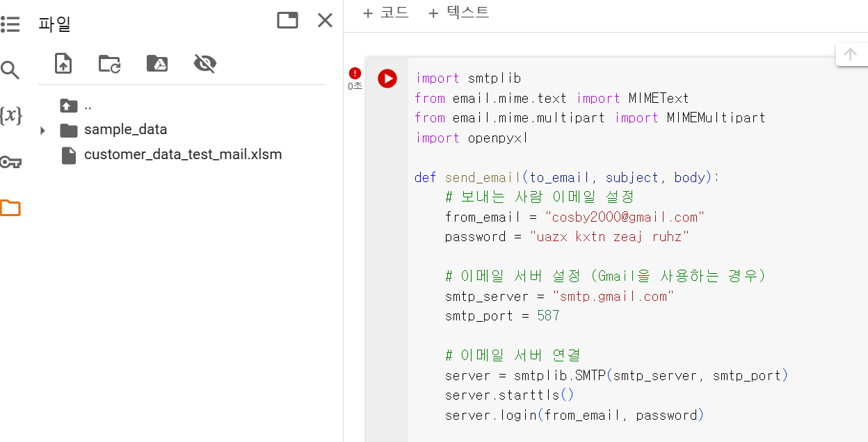Upload a file to session storage
The height and width of the screenshot is (442, 868).
[x=63, y=64]
